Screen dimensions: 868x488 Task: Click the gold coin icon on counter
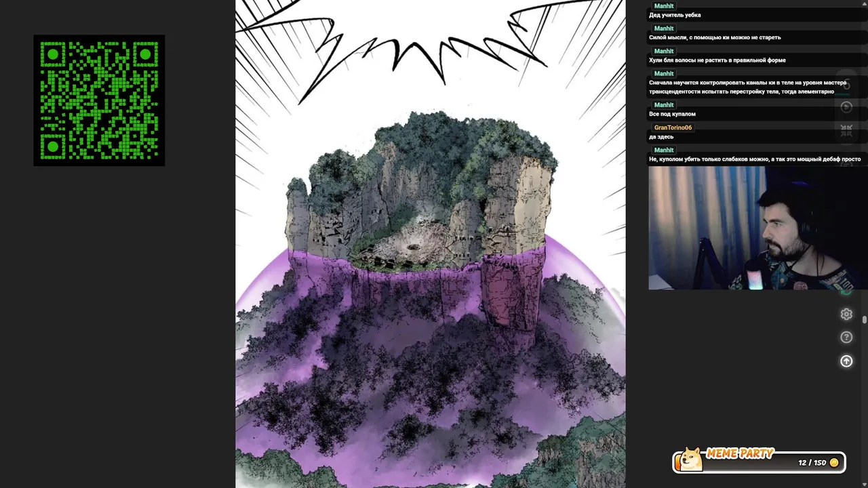pyautogui.click(x=834, y=462)
